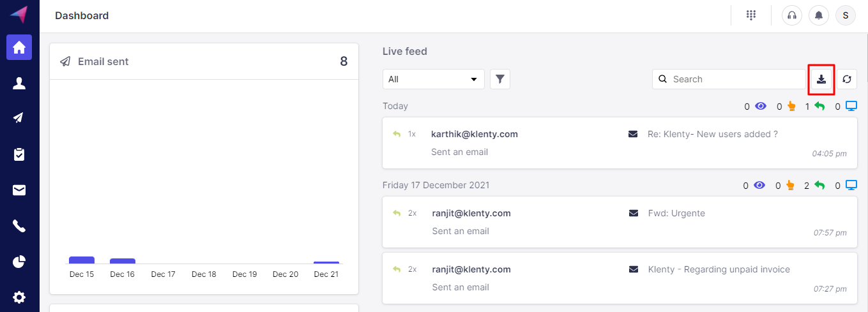Click the Home icon in sidebar
Viewport: 868px width, 312px height.
coord(19,47)
